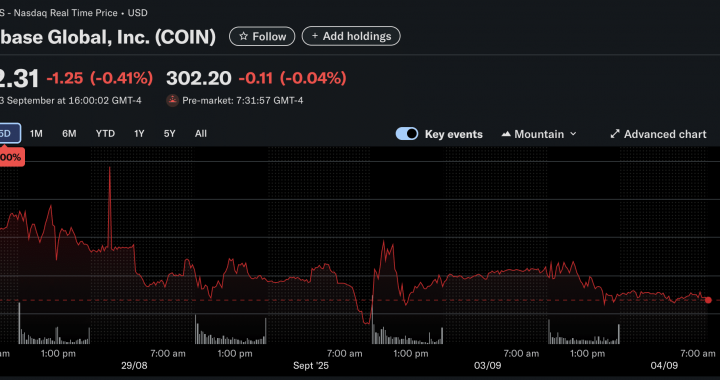Click the pre-market indicator icon
Screen dimensions: 720x380
[172, 100]
